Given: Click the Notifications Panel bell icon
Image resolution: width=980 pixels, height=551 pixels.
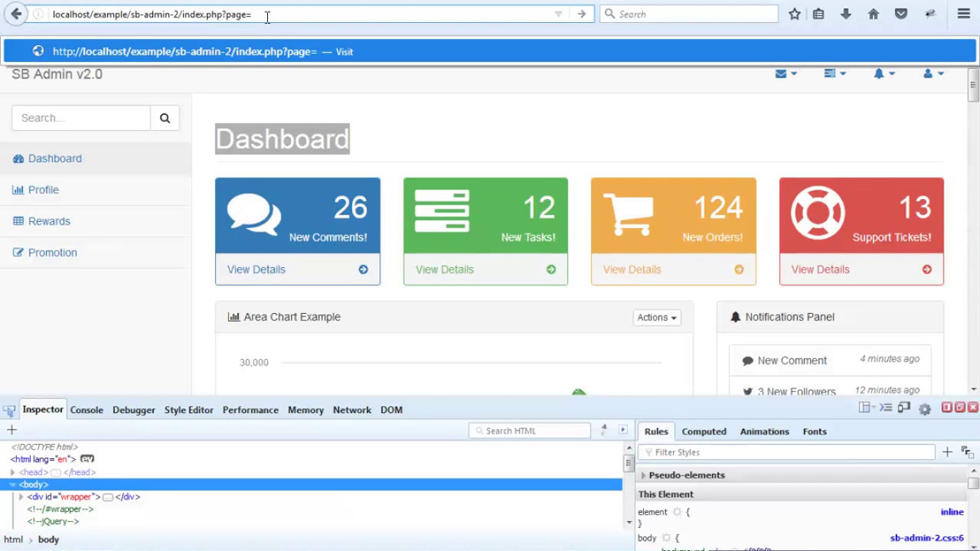Looking at the screenshot, I should 736,317.
